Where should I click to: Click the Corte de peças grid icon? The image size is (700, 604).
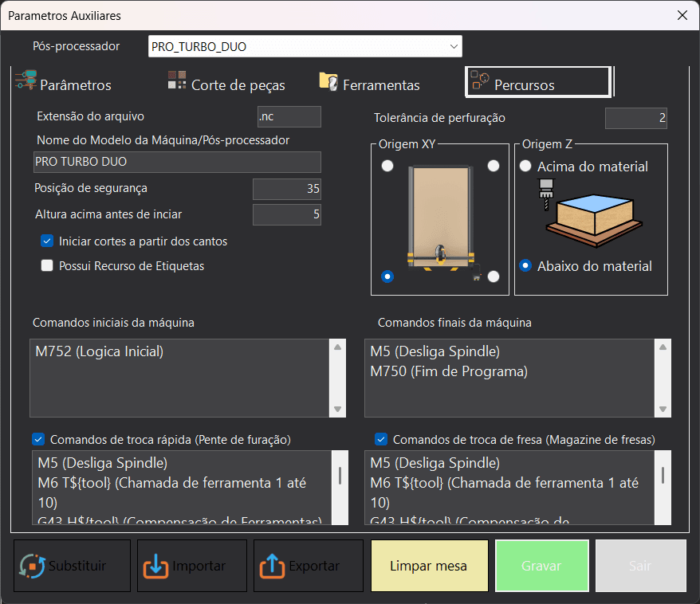pyautogui.click(x=177, y=80)
